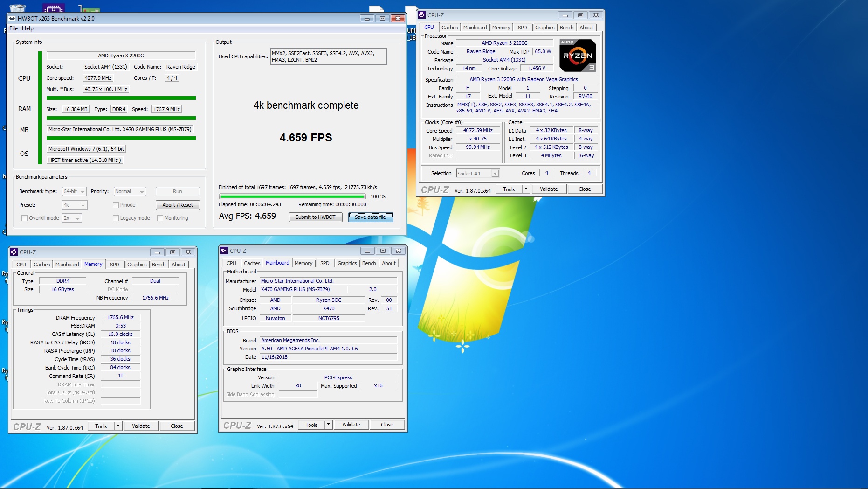868x489 pixels.
Task: Switch to Caches tab in CPU-Z CPU window
Action: click(450, 28)
